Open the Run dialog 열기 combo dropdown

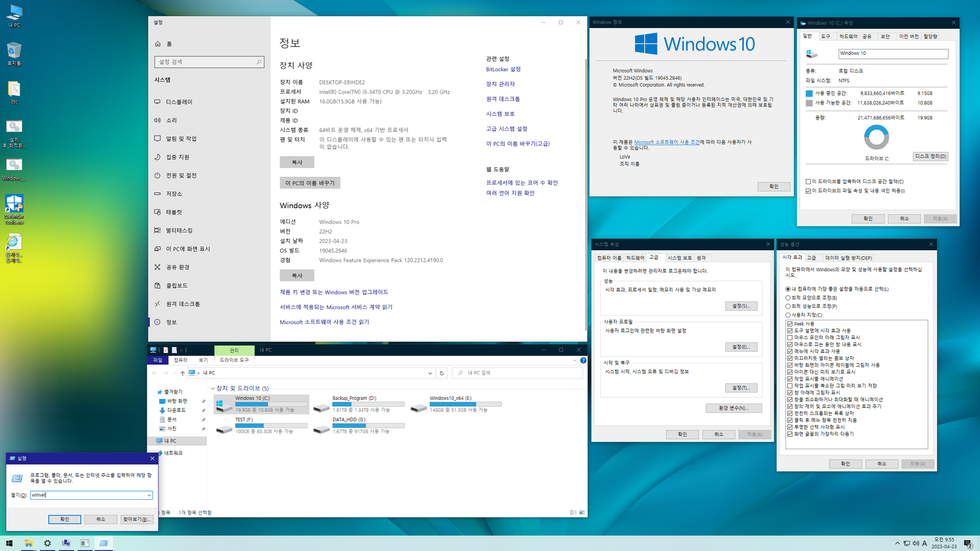(x=149, y=495)
